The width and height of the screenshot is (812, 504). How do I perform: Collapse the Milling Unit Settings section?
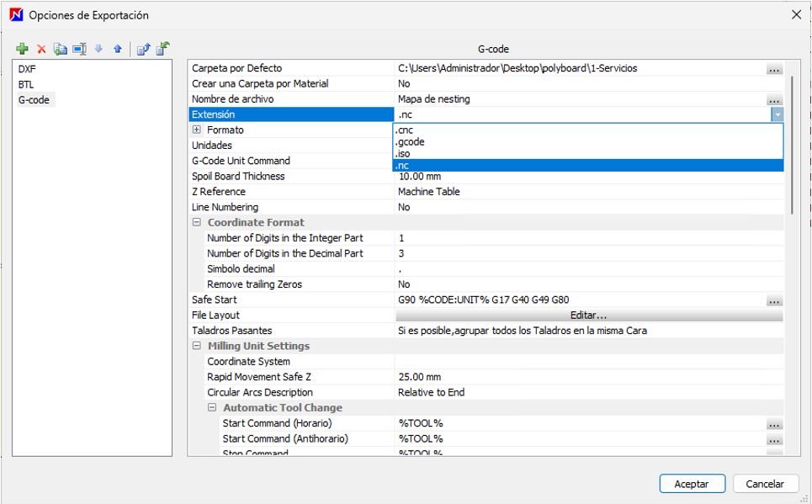coord(197,346)
